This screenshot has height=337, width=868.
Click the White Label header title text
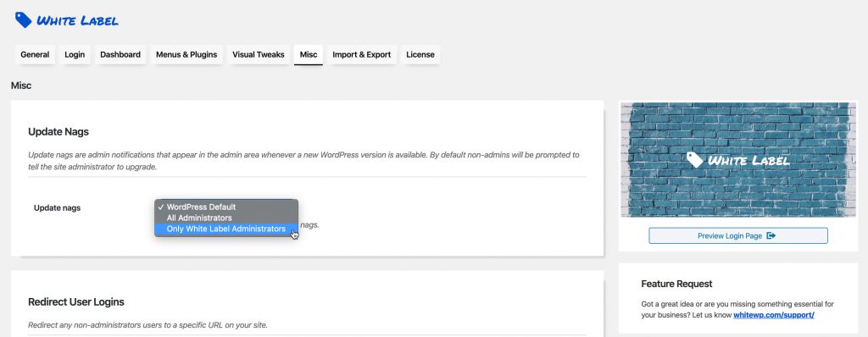[77, 21]
